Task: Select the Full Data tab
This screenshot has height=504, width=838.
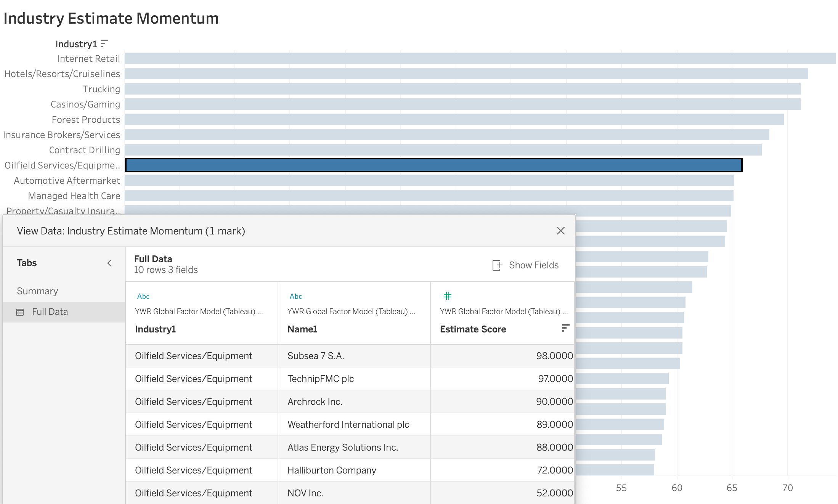Action: click(50, 312)
